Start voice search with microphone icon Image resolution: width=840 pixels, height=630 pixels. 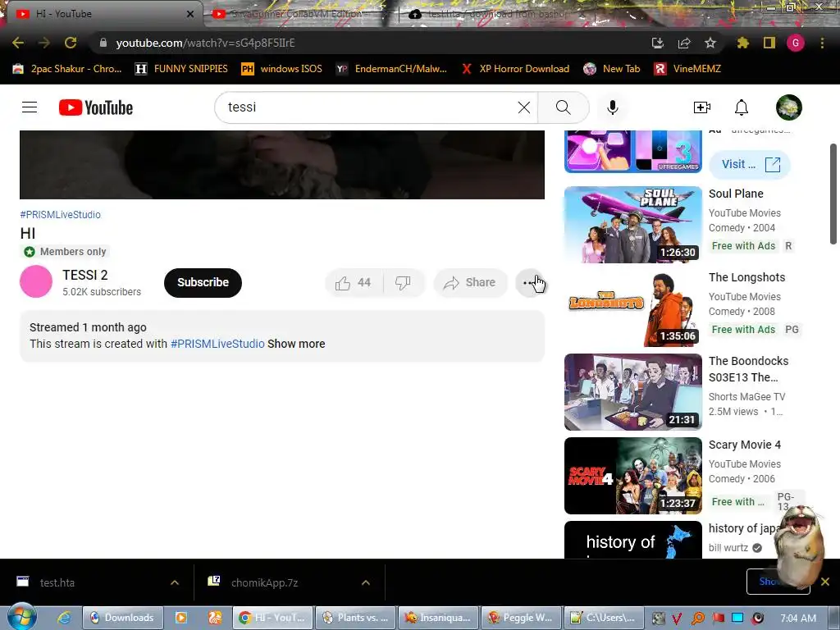(612, 107)
